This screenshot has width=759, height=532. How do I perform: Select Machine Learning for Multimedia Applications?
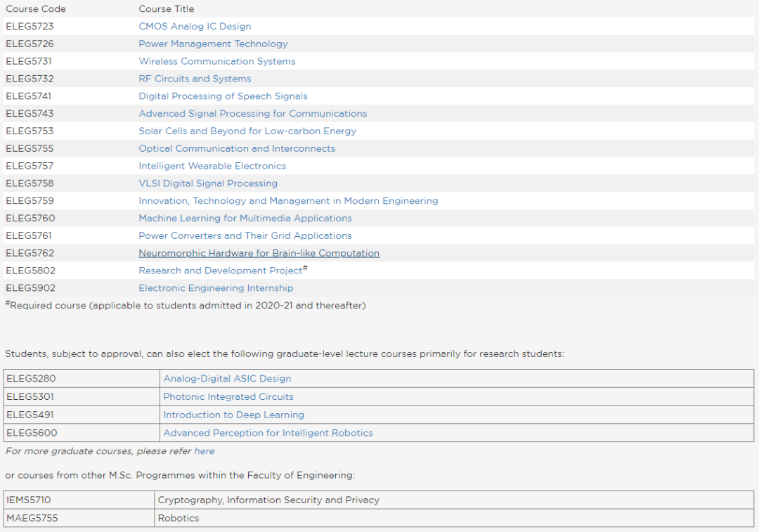point(245,218)
